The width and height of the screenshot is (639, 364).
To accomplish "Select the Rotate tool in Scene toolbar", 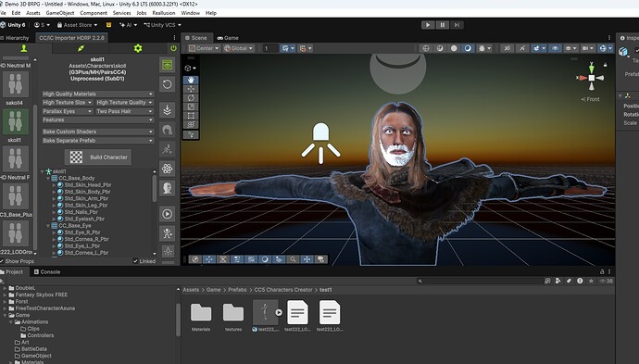I will 191,98.
